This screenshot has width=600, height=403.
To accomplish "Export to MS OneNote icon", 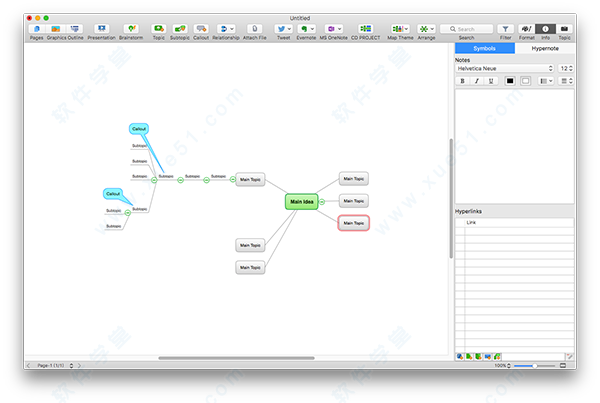I will pyautogui.click(x=331, y=29).
